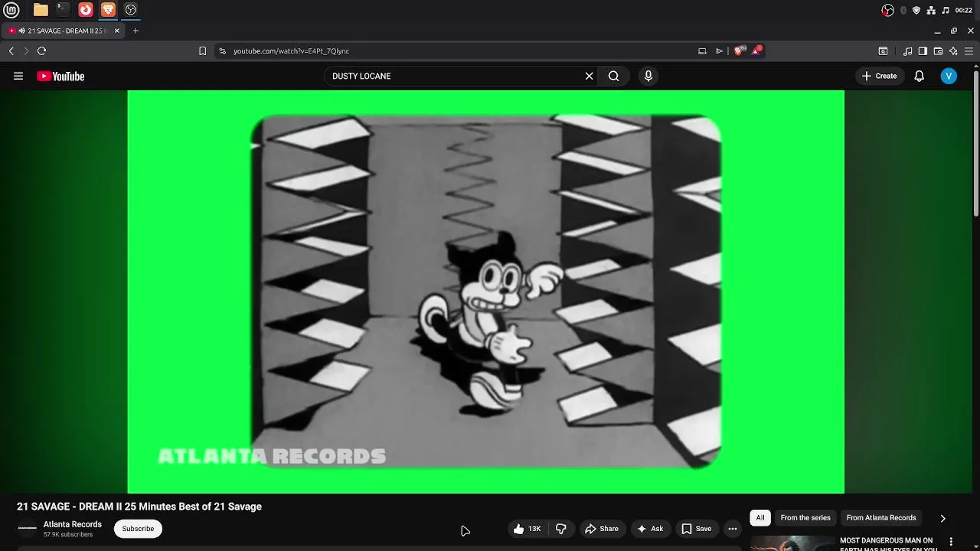
Task: Click the page vertical scrollbar
Action: [976, 142]
